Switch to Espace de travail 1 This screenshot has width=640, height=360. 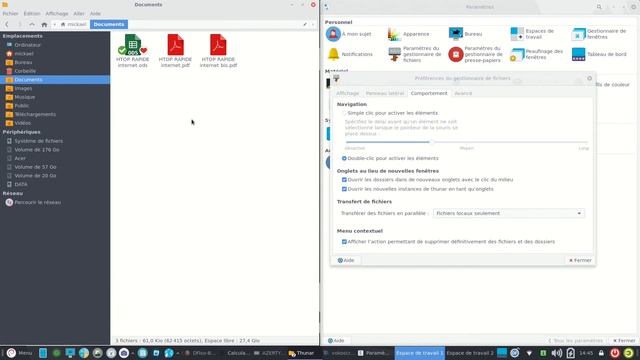[x=420, y=353]
